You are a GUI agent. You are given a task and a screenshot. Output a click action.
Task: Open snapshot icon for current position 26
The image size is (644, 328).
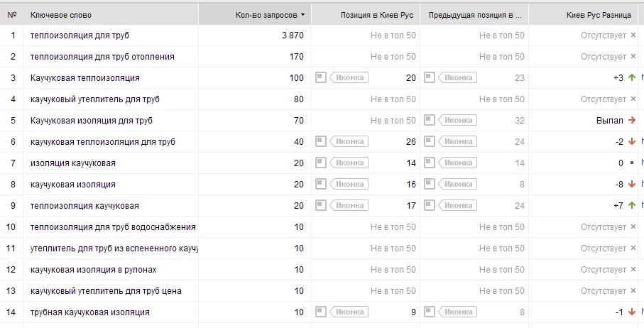point(321,141)
